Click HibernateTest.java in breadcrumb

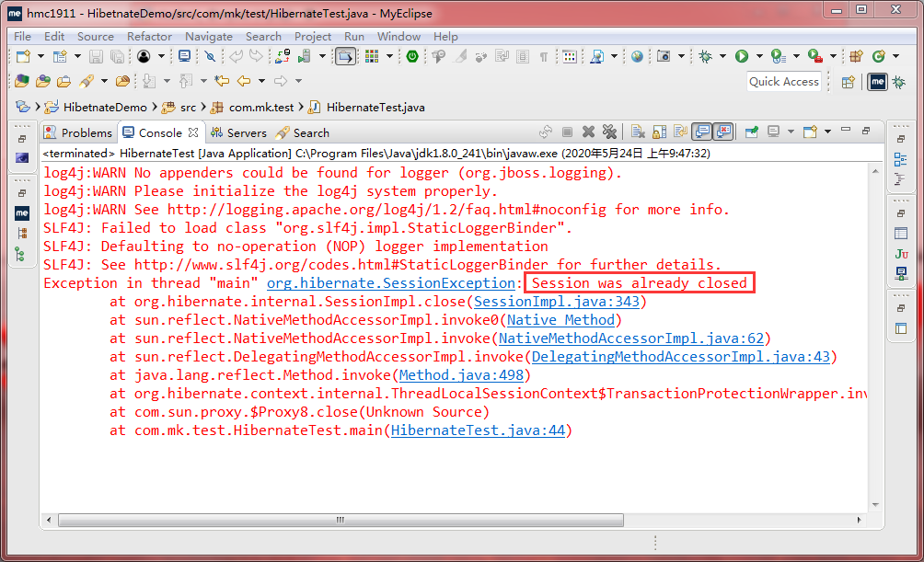[375, 108]
